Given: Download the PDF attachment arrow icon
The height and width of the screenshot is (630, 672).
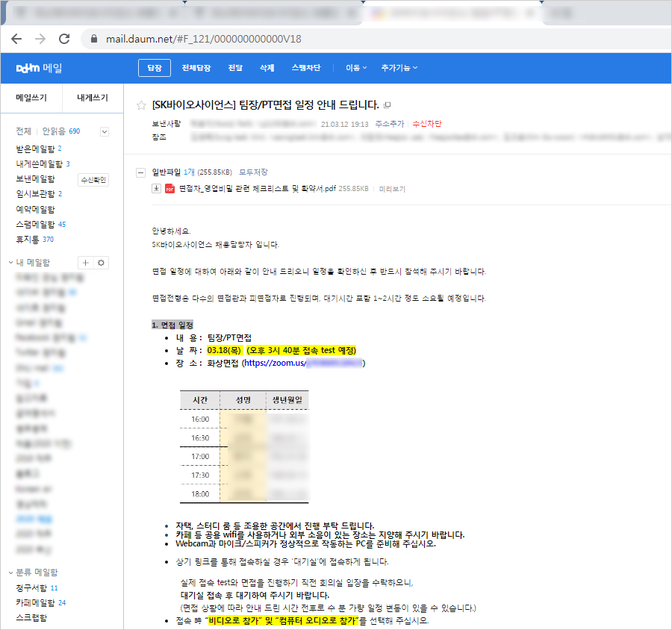Looking at the screenshot, I should (157, 188).
